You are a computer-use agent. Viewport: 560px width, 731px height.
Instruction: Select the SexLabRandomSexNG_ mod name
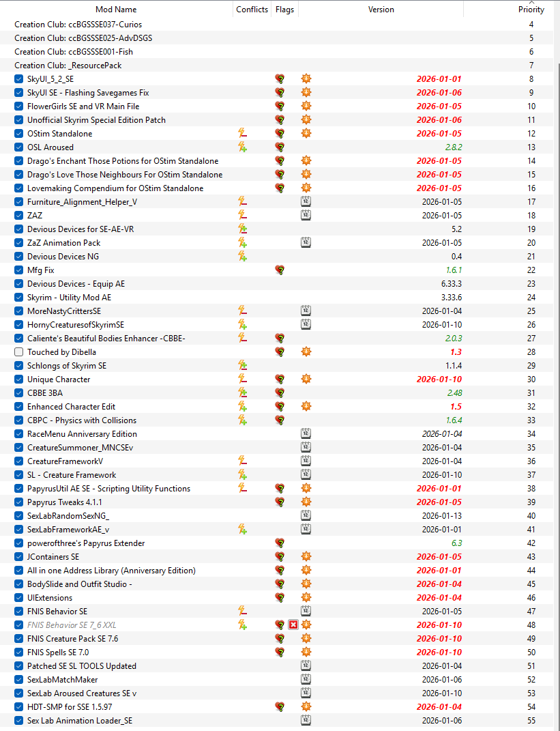coord(68,515)
